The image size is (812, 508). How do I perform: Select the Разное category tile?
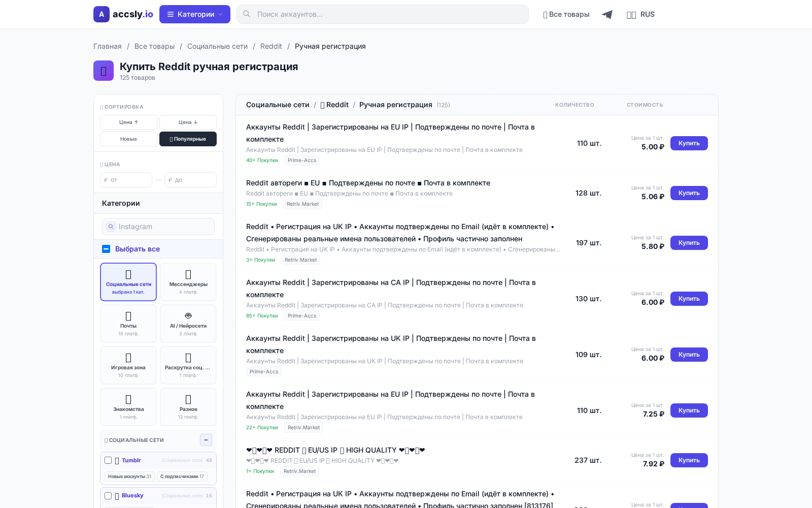coord(188,406)
